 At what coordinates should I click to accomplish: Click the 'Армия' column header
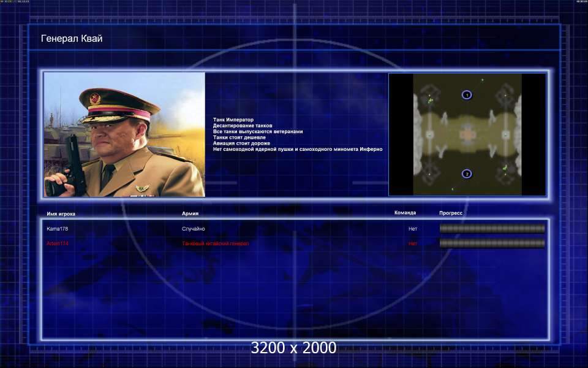click(190, 213)
